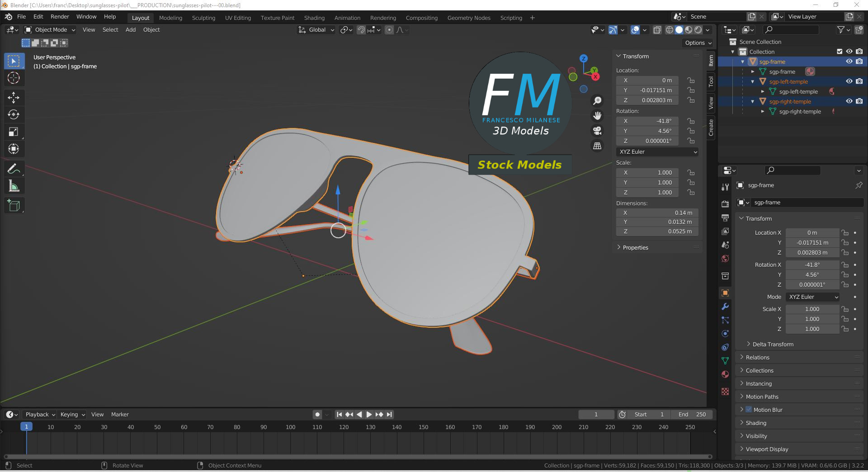The height and width of the screenshot is (472, 868).
Task: Hide sgp-frame with its eye icon
Action: point(849,61)
